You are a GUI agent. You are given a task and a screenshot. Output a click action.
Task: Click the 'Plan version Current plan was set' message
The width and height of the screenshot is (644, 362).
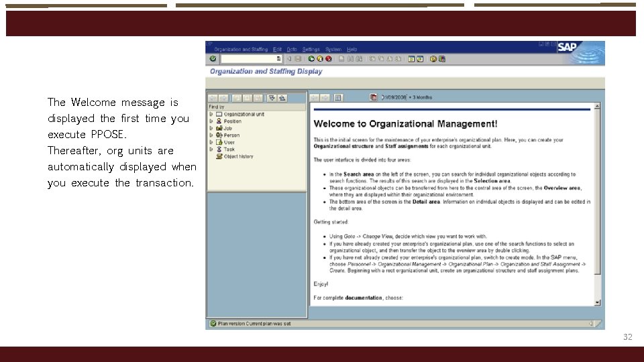pyautogui.click(x=254, y=323)
